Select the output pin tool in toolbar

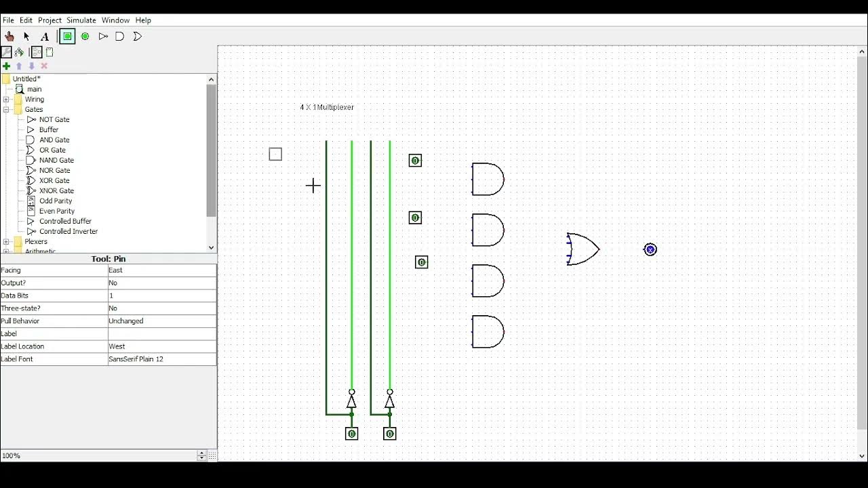[x=85, y=37]
